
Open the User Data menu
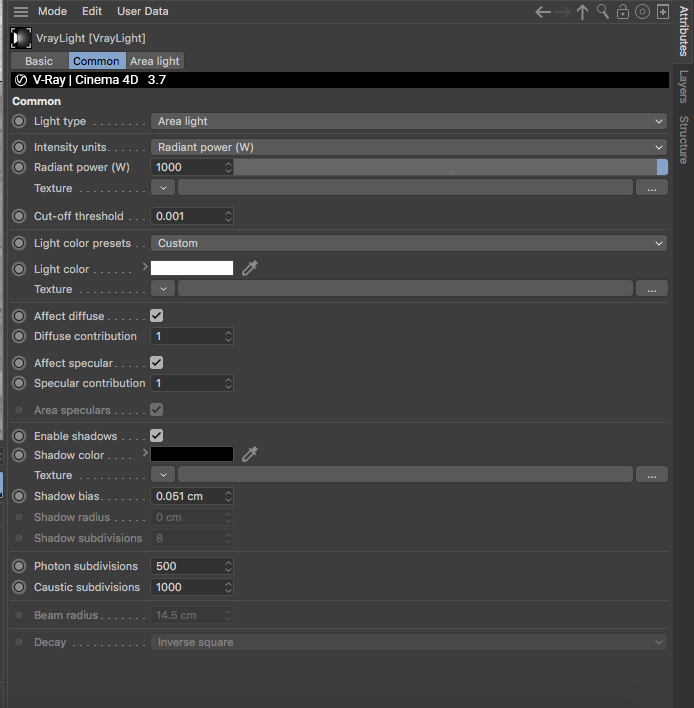tap(143, 11)
